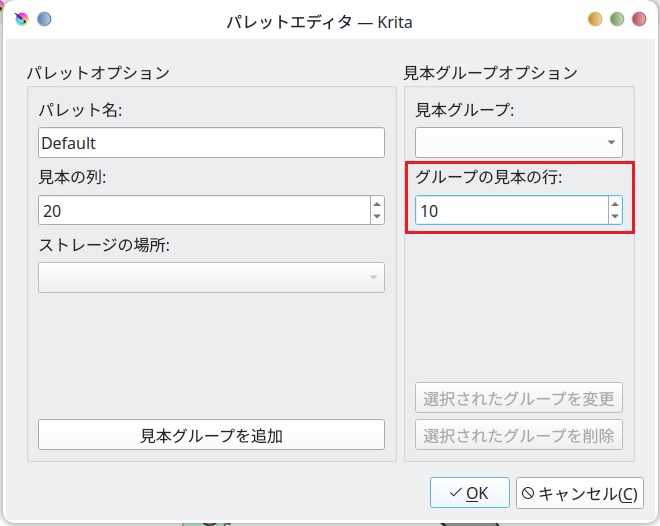
Task: Click the 見本の列 value field showing 20
Action: (203, 210)
